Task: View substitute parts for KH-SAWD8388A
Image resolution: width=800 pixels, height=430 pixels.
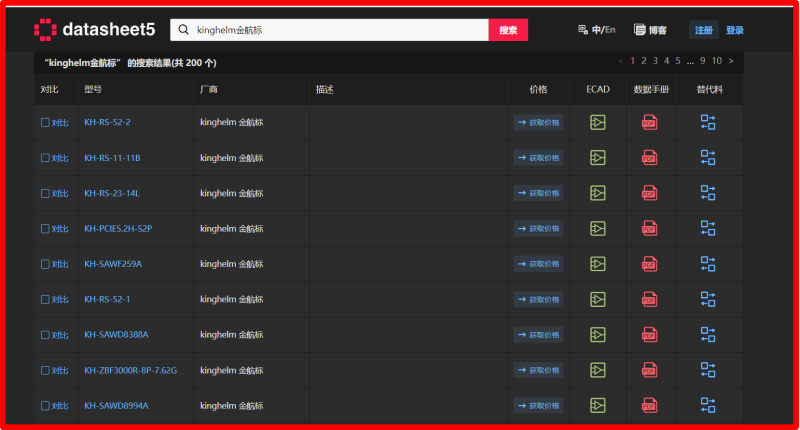Action: click(708, 335)
